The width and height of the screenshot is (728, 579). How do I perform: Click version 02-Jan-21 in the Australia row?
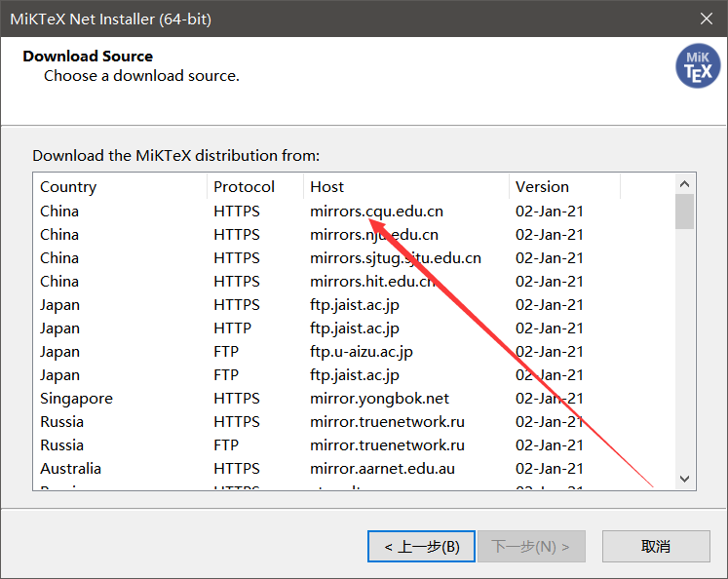pyautogui.click(x=550, y=469)
